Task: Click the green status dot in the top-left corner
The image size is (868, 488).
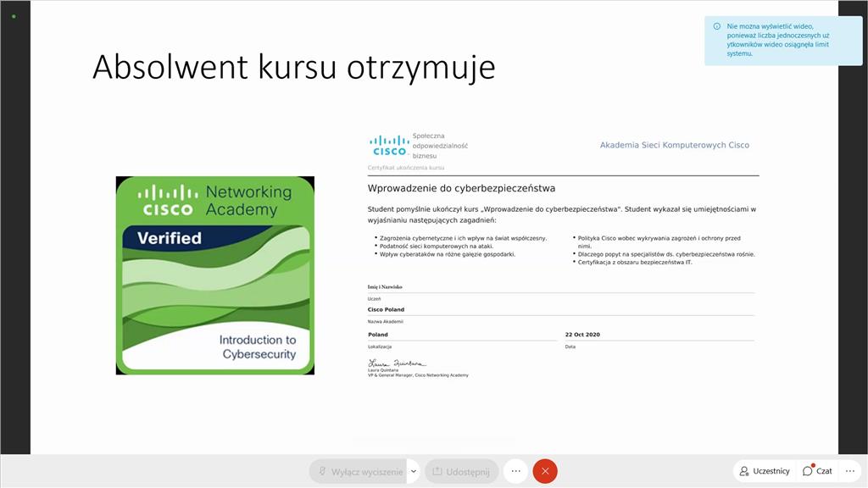Action: point(14,17)
